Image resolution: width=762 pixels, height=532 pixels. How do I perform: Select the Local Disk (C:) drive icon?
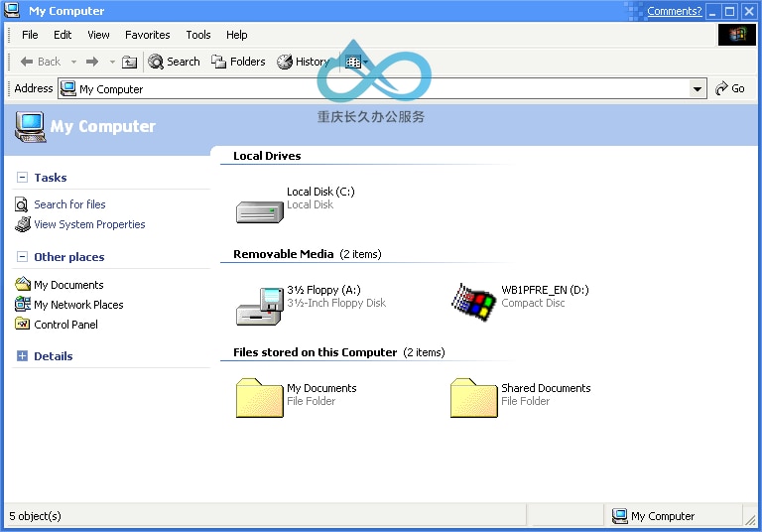click(260, 212)
